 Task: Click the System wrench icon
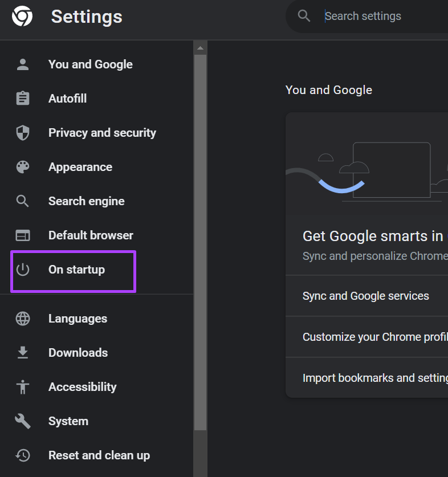coord(23,421)
